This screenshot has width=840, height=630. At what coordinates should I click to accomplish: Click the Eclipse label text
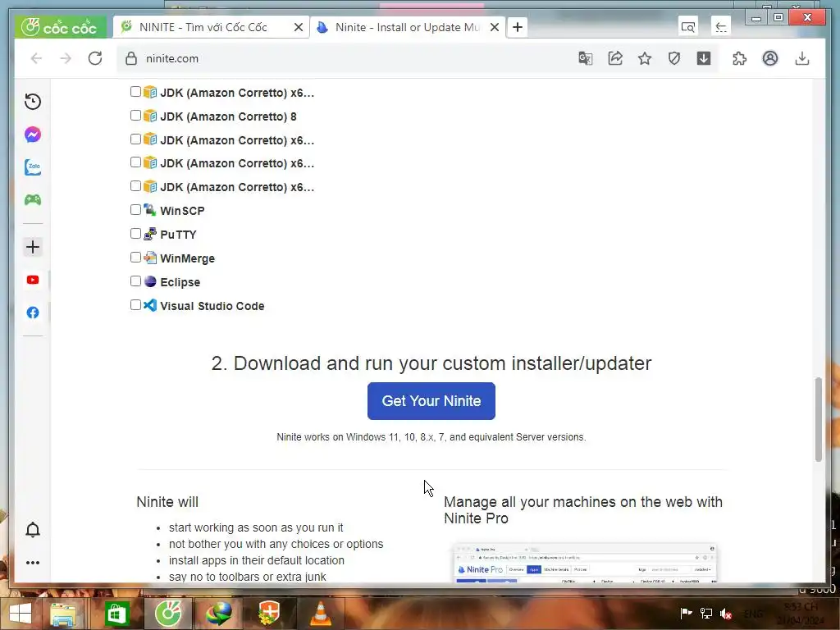tap(180, 282)
